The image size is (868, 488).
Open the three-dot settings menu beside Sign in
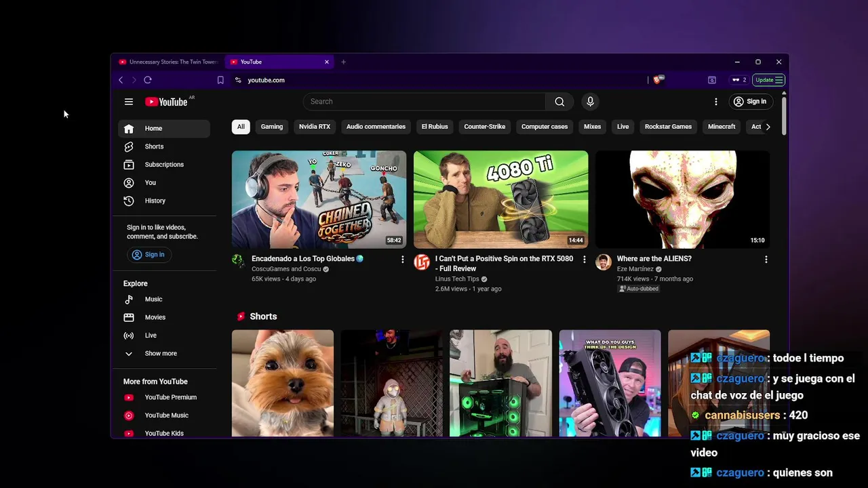click(715, 102)
